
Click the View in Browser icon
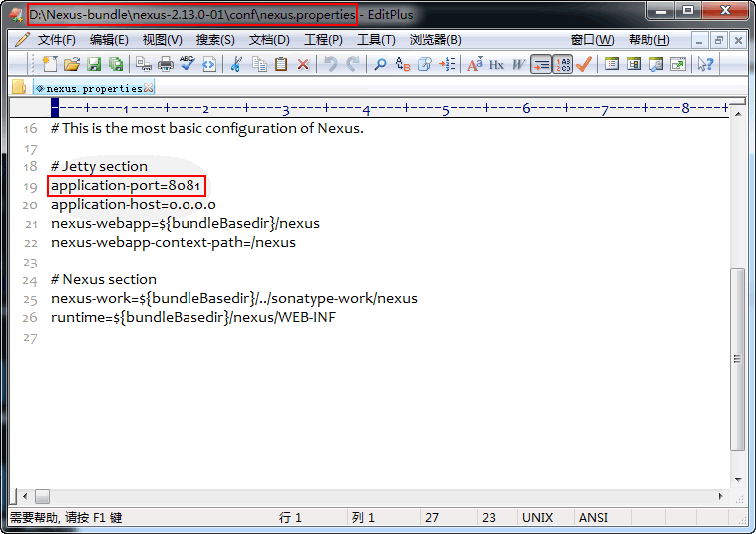click(209, 64)
